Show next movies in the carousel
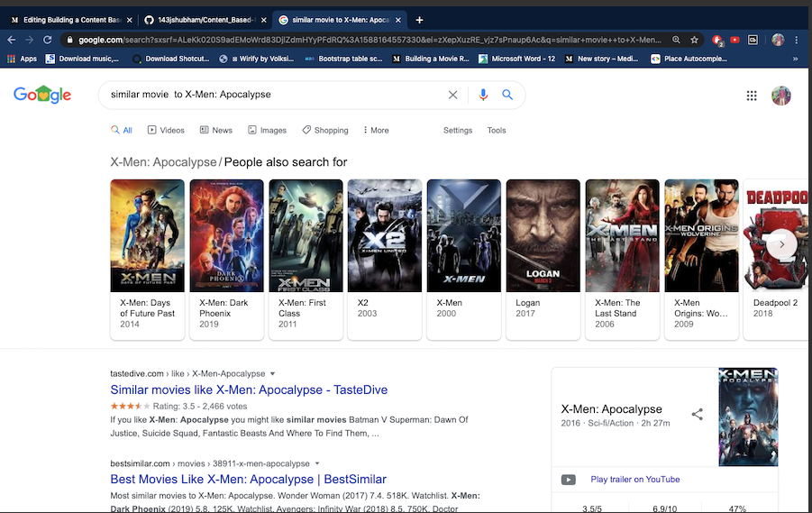 coord(782,244)
